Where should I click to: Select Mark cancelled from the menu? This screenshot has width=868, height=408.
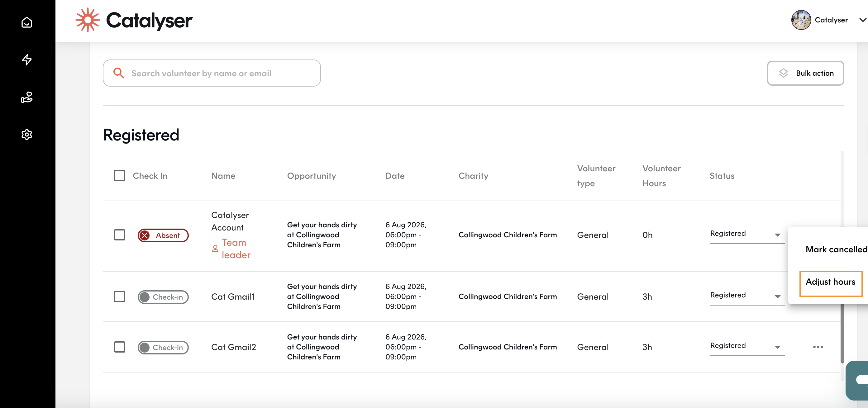836,249
